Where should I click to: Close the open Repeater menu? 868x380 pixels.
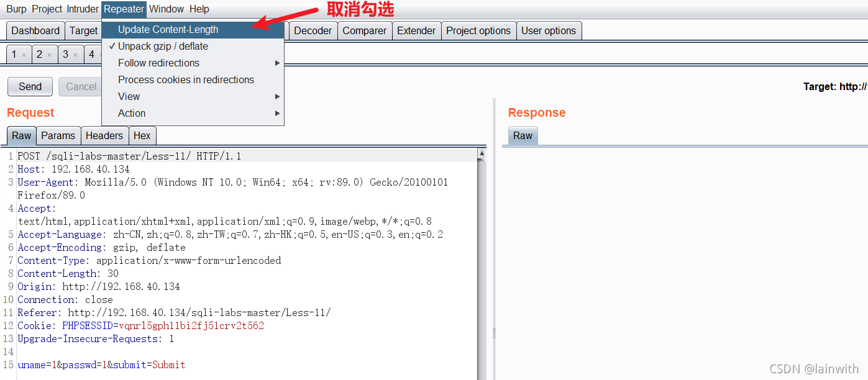pos(124,9)
